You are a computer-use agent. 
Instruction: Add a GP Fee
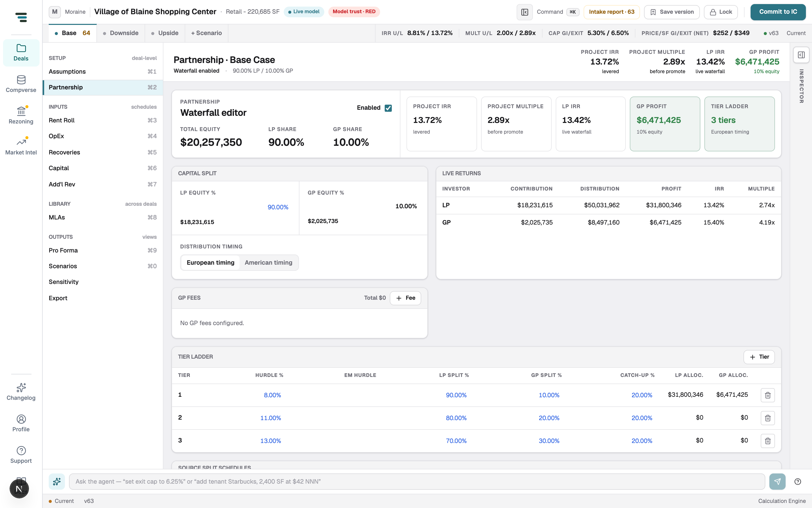point(405,298)
